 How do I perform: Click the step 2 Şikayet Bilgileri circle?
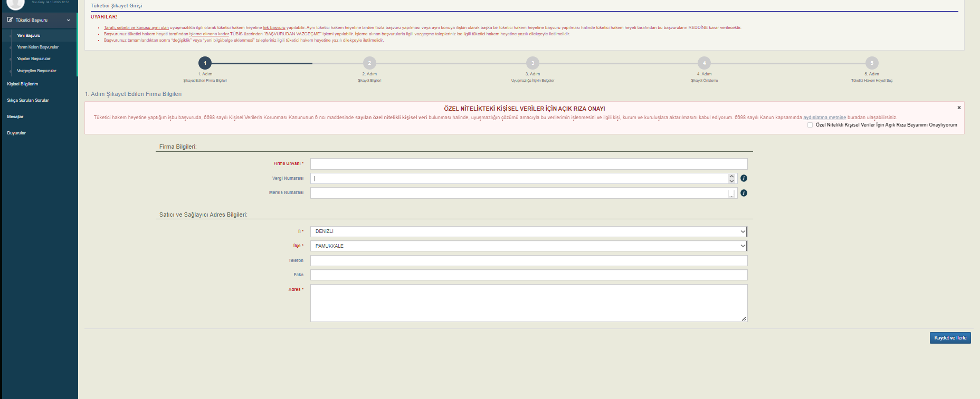[x=369, y=63]
